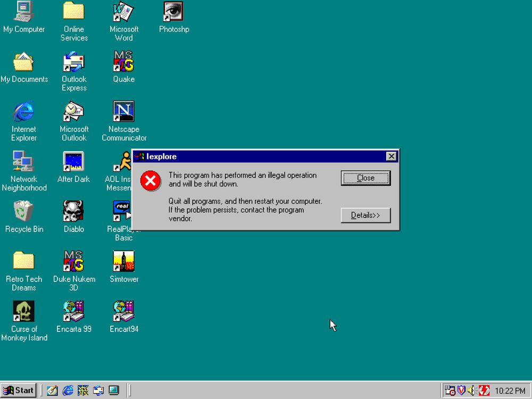This screenshot has height=399, width=532.
Task: Click the Iexplore dialog title bar
Action: (x=265, y=156)
